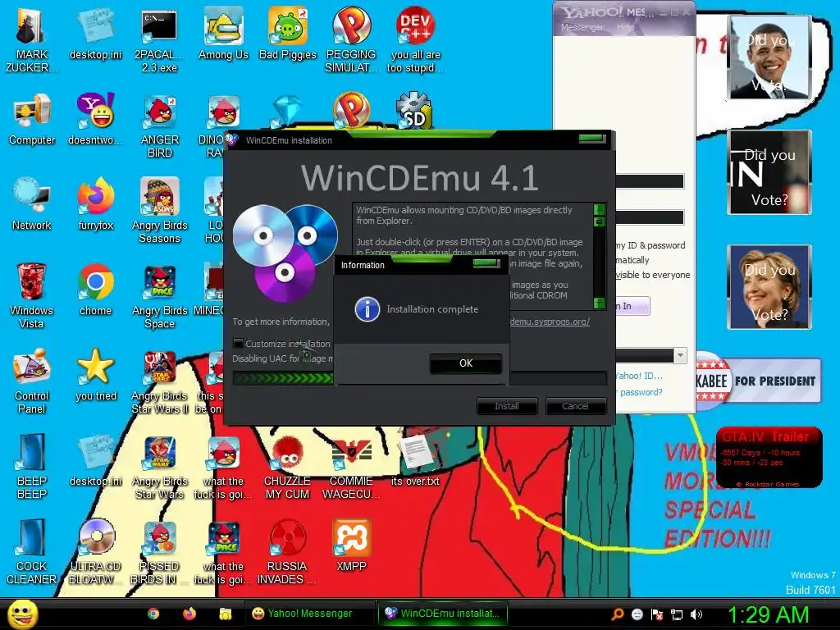Viewport: 840px width, 630px height.
Task: Click the volume speaker tray icon
Action: (x=696, y=614)
